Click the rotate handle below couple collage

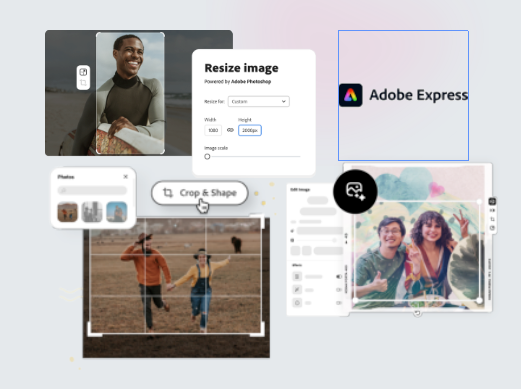(x=417, y=313)
